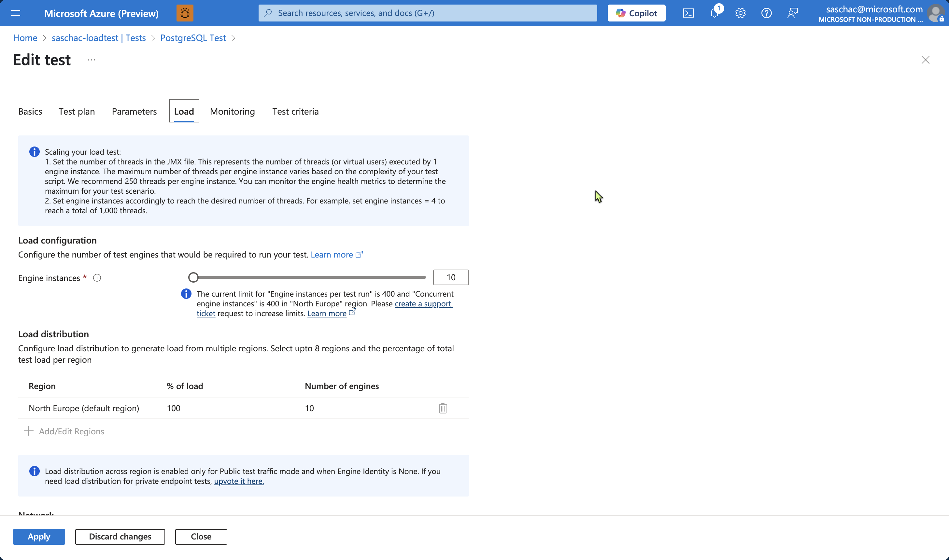
Task: Click the saschac@microsoft.com account name
Action: coord(874,9)
